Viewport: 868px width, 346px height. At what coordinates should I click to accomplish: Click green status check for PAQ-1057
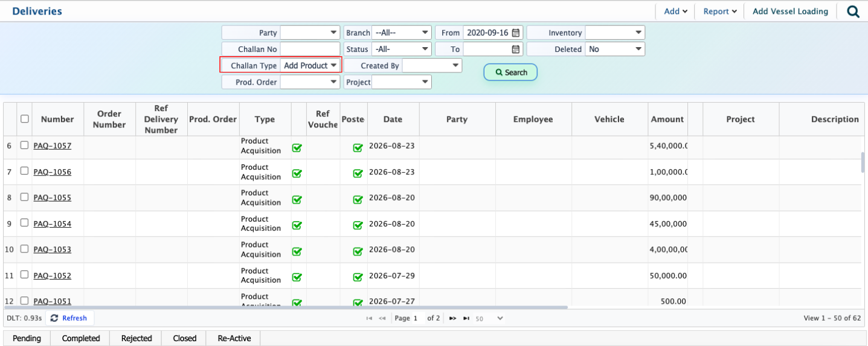(x=297, y=148)
